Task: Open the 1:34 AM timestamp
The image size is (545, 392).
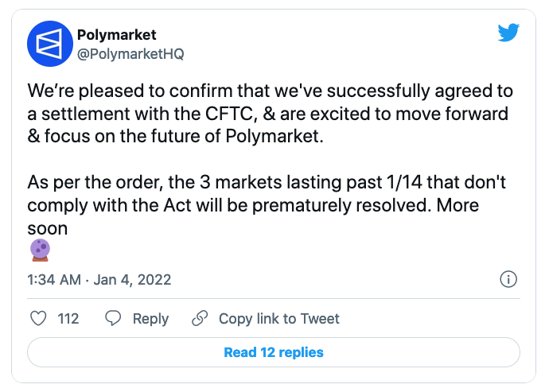Action: [54, 280]
